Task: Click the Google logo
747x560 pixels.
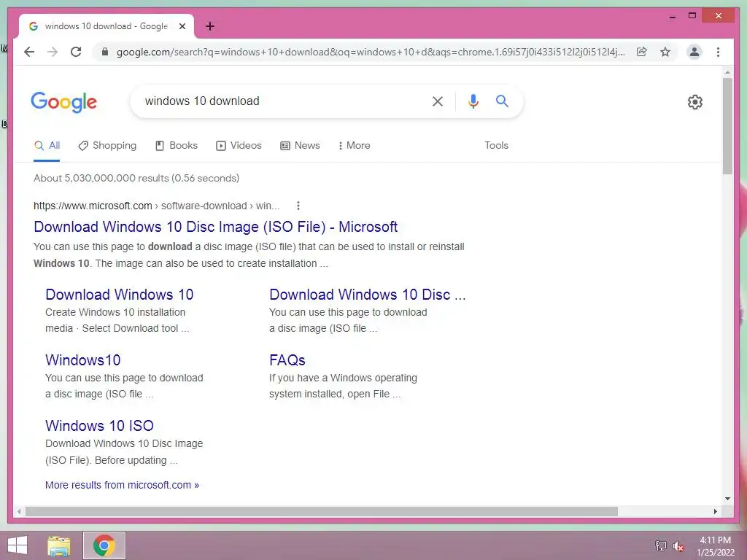Action: click(64, 102)
